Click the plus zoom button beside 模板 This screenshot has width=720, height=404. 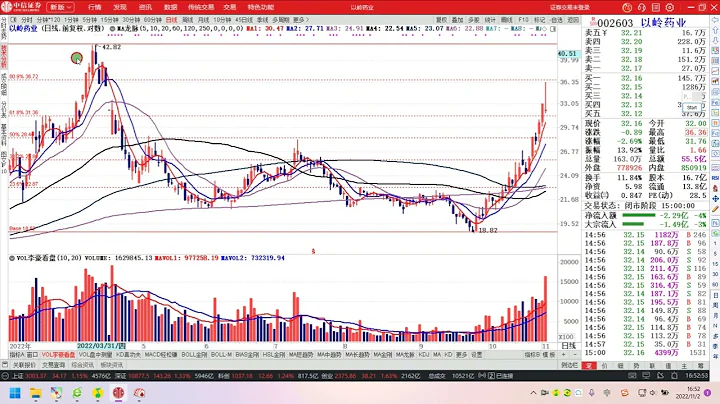pos(563,355)
